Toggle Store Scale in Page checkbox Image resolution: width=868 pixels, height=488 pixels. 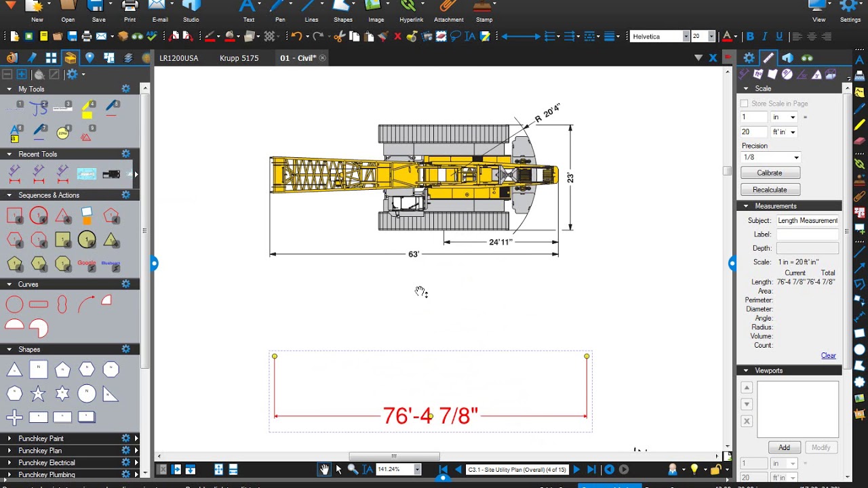pyautogui.click(x=744, y=104)
